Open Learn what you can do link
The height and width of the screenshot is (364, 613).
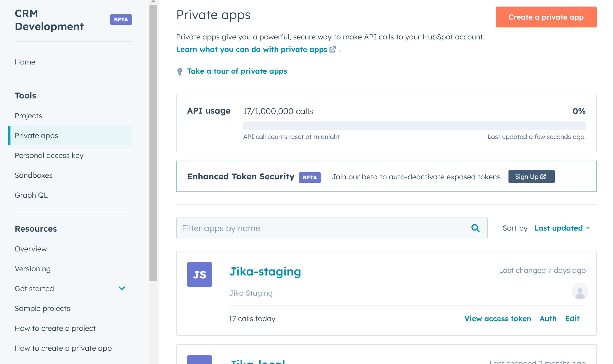[x=252, y=49]
